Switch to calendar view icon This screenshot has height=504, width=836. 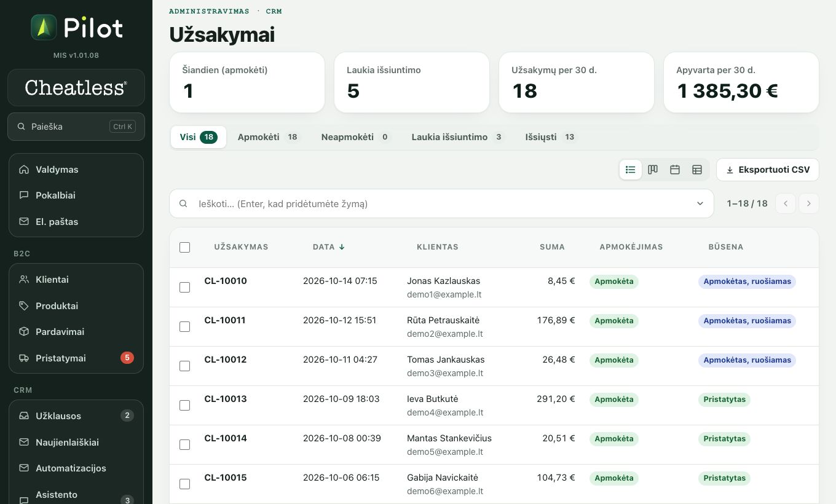tap(675, 170)
